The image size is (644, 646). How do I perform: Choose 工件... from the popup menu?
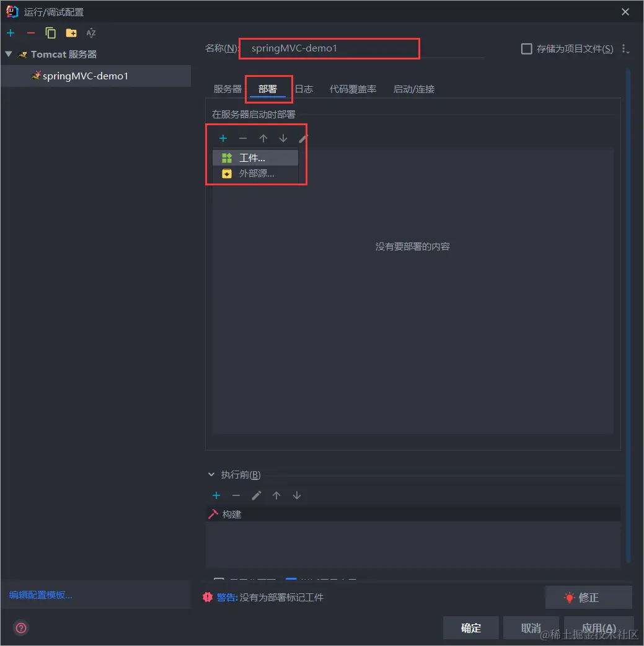point(255,158)
